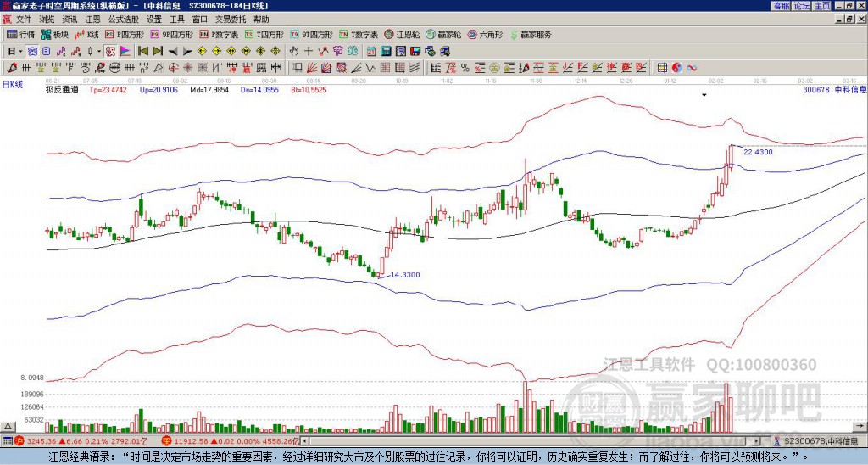Click the yin-yang icon in the drawing toolbar

[676, 67]
